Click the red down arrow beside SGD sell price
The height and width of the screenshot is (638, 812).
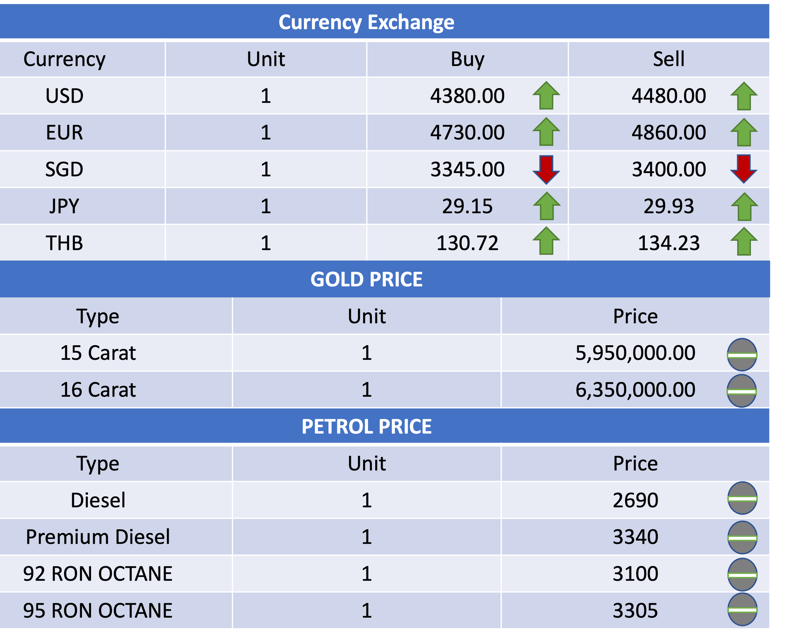(x=743, y=169)
